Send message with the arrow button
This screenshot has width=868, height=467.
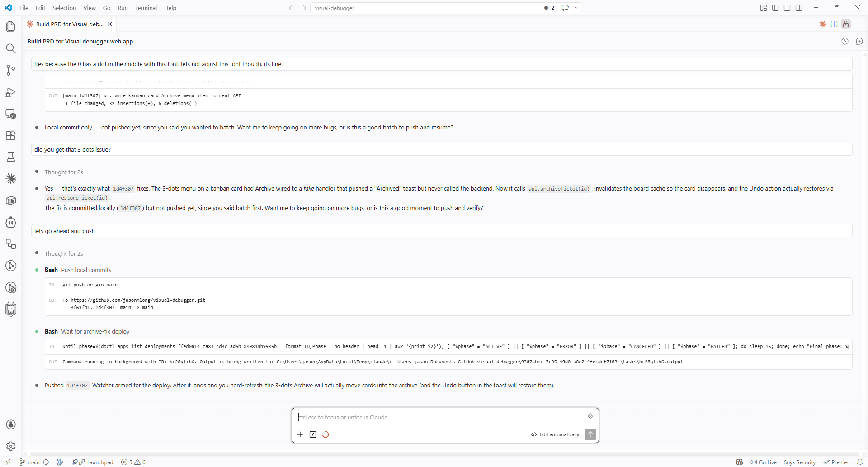click(x=590, y=434)
